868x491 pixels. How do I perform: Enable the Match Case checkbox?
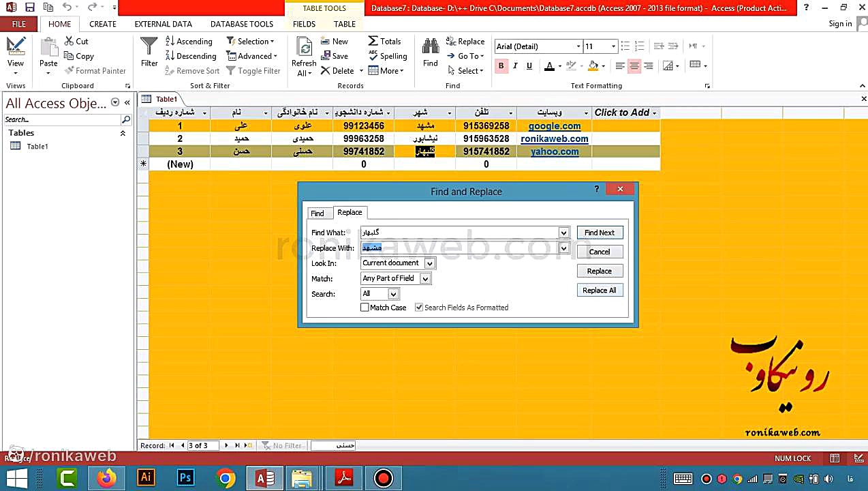(x=365, y=308)
